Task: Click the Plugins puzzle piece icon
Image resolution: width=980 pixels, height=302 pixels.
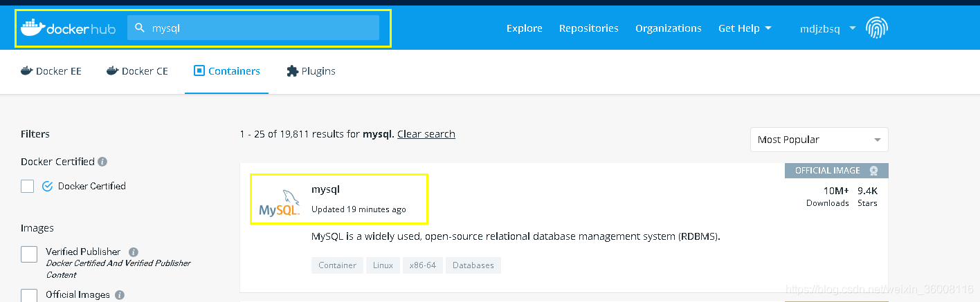Action: pyautogui.click(x=292, y=70)
